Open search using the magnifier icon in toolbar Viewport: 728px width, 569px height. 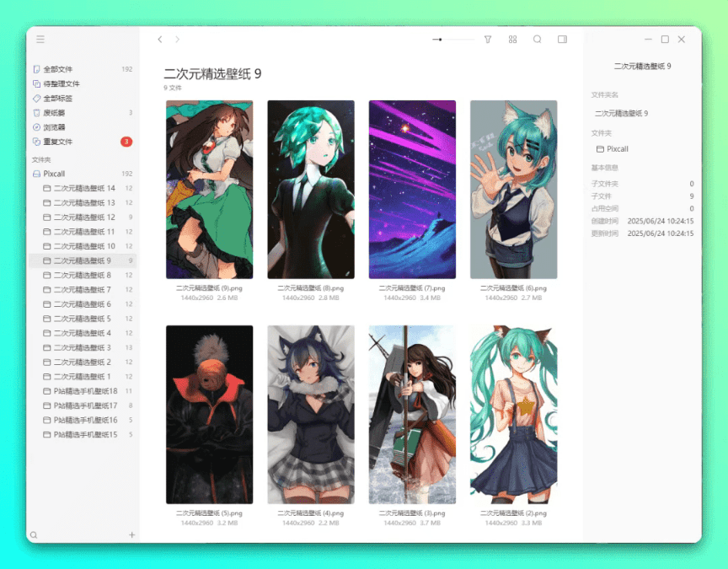[538, 39]
